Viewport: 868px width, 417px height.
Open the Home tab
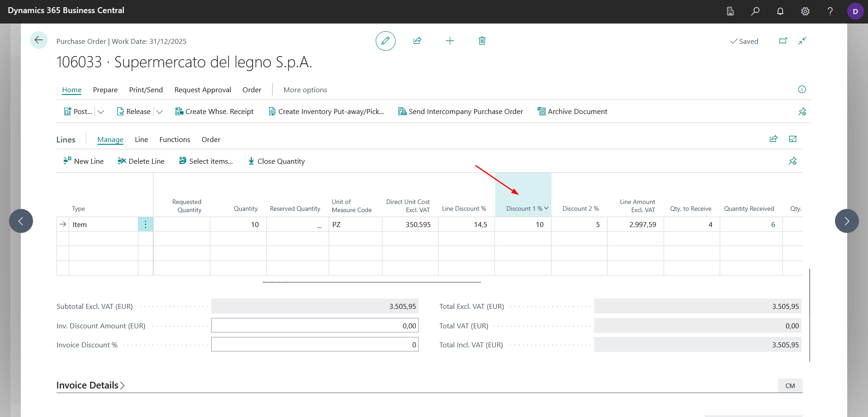click(72, 90)
